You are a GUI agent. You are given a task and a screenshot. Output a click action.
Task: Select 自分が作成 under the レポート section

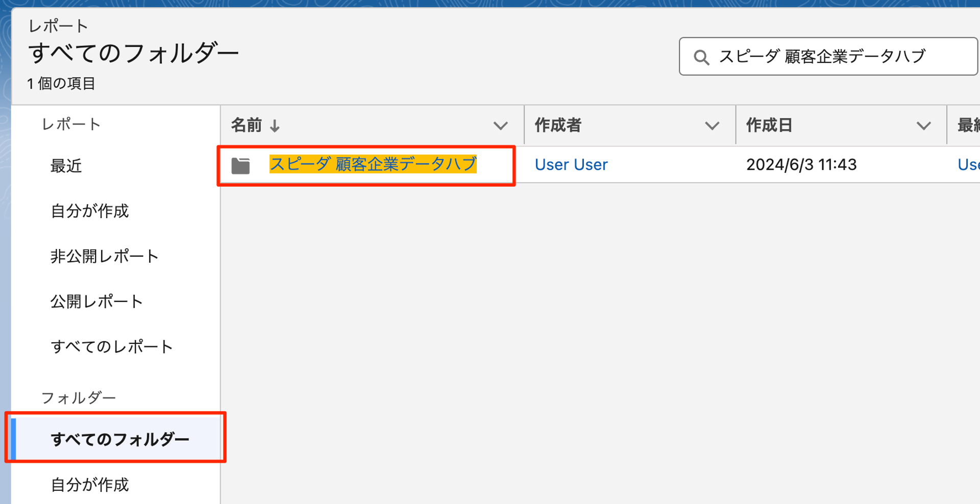(89, 211)
